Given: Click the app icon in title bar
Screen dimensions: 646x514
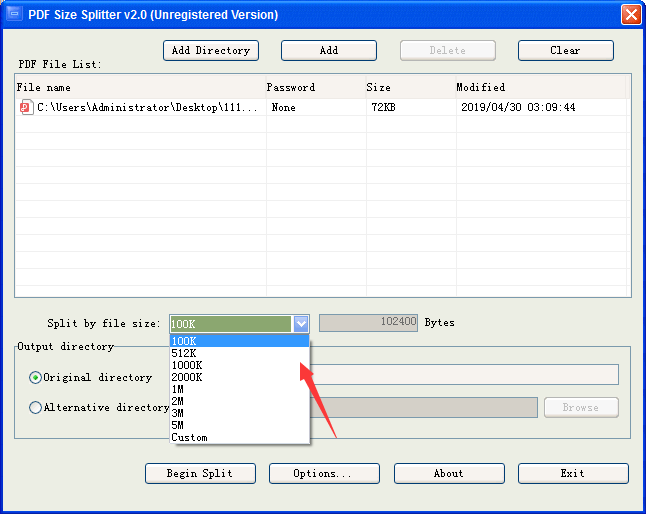Looking at the screenshot, I should 14,14.
